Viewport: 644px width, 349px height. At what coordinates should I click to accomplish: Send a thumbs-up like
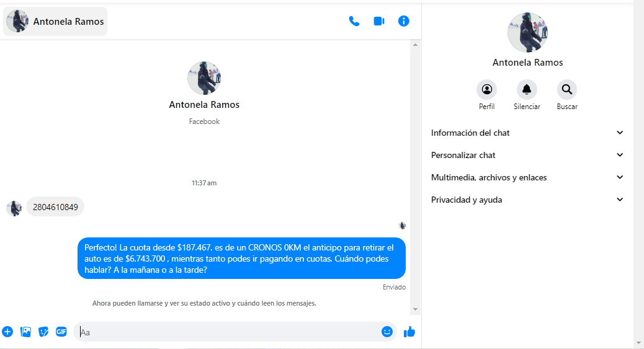[x=409, y=332]
